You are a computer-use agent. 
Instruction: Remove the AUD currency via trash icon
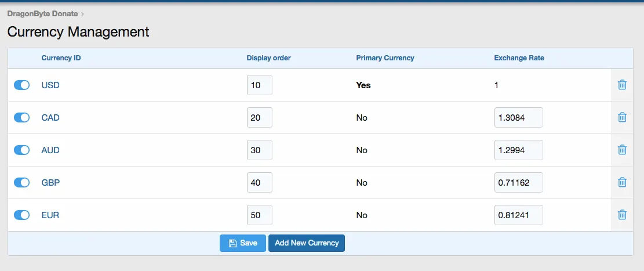coord(622,150)
